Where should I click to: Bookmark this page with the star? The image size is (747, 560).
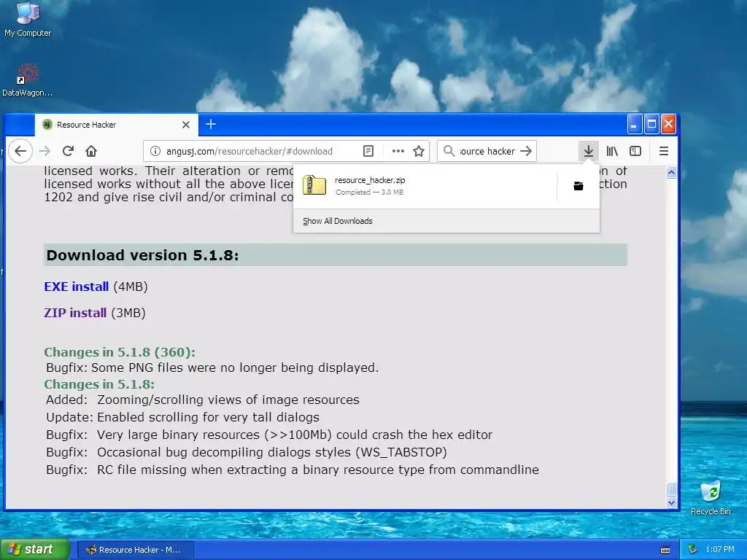click(x=419, y=151)
